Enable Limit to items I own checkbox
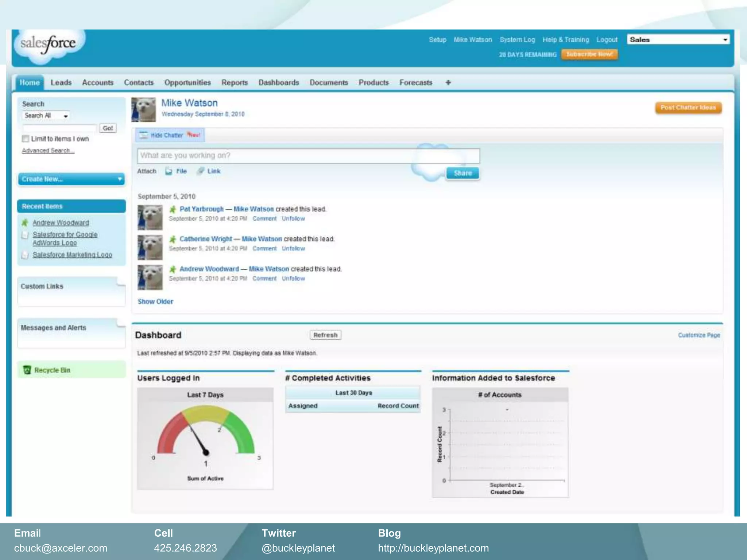The height and width of the screenshot is (560, 747). coord(26,139)
